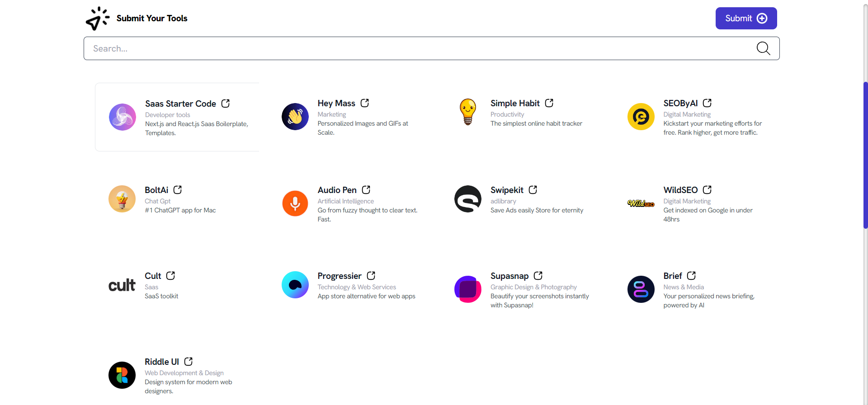
Task: Open the BoltAi title link
Action: tap(156, 190)
